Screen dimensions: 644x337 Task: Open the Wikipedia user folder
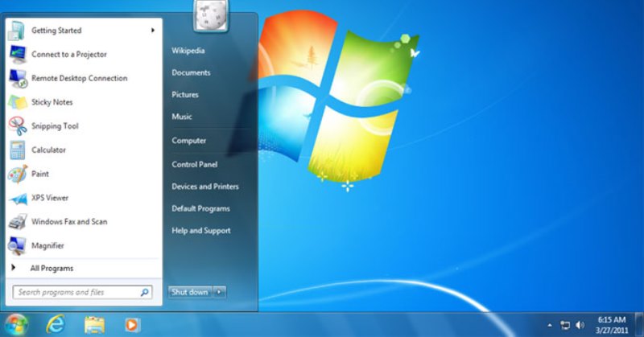[x=188, y=51]
